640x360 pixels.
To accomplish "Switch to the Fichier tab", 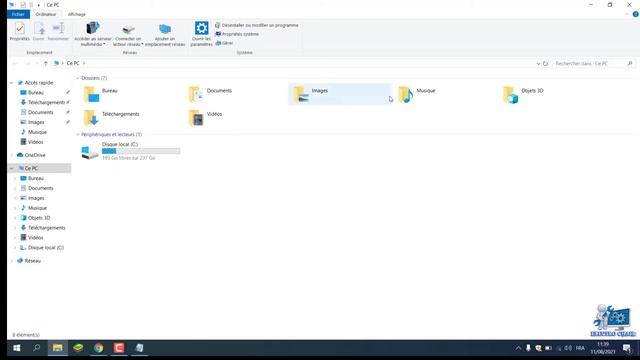I will [x=18, y=14].
